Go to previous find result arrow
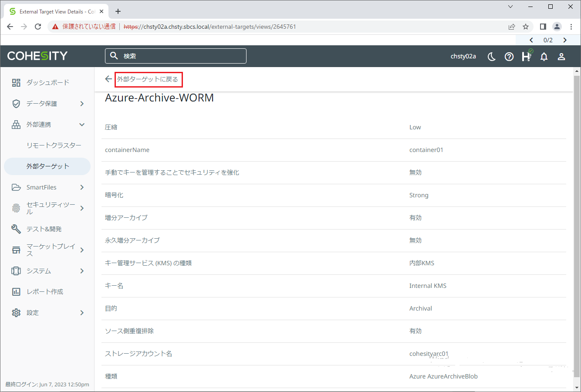Image resolution: width=581 pixels, height=392 pixels. click(531, 40)
